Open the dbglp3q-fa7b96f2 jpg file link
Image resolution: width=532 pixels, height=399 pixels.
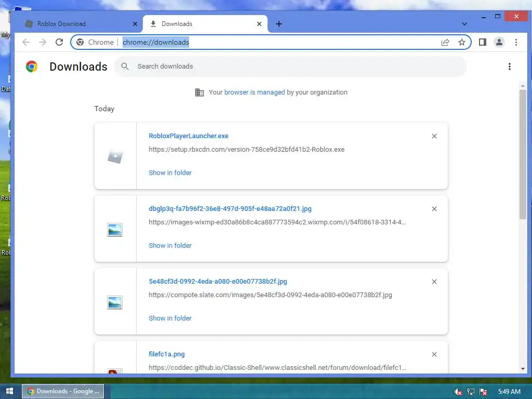pos(230,209)
